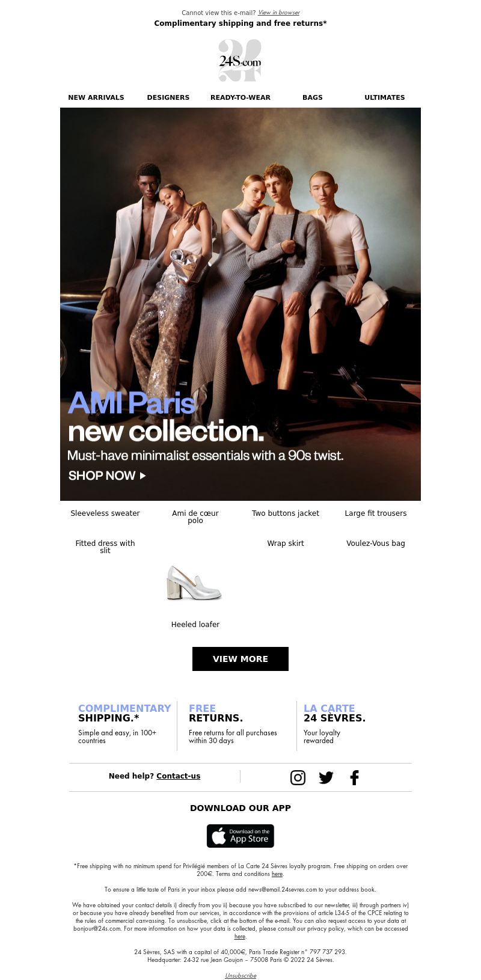
Task: Open the View in browser link
Action: coord(279,13)
